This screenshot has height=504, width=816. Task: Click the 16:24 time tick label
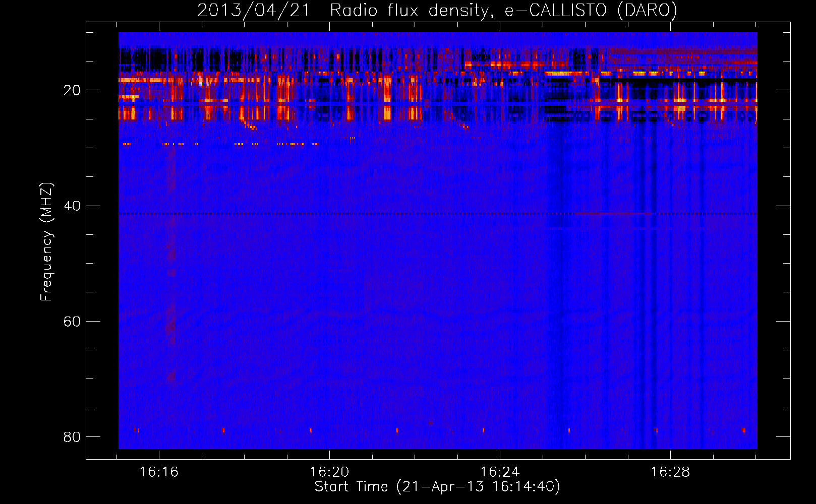point(500,472)
